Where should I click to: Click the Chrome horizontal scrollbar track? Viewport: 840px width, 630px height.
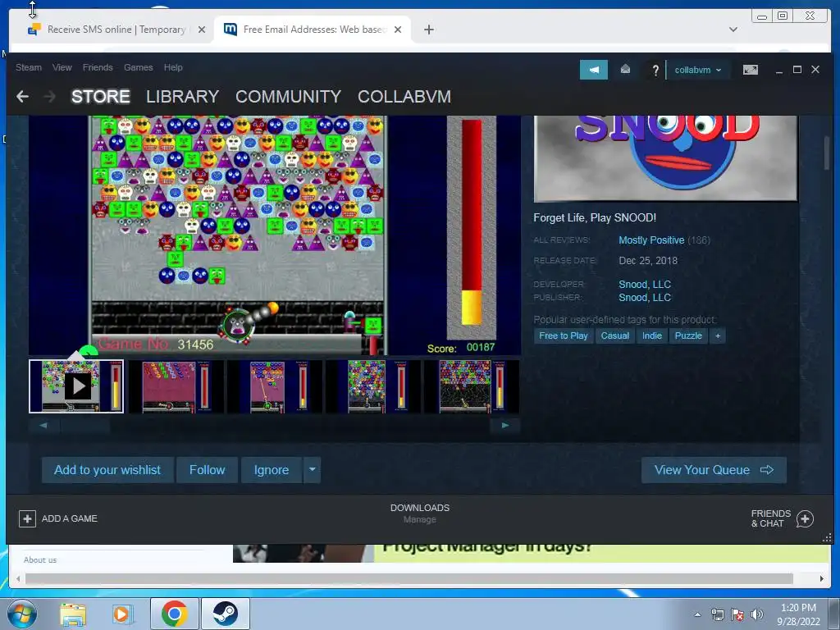tap(409, 578)
